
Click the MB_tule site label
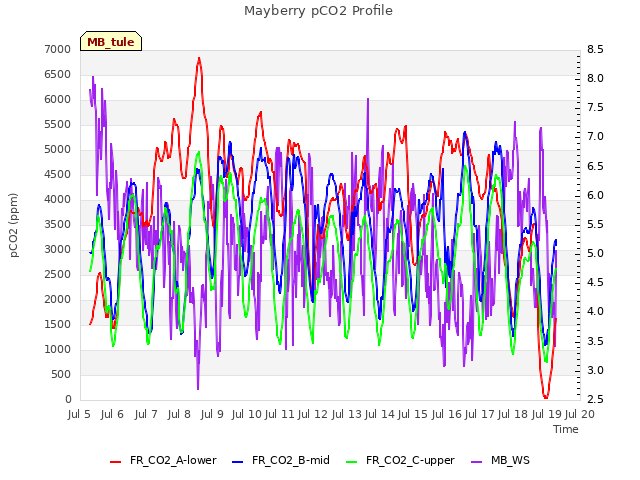click(x=111, y=42)
